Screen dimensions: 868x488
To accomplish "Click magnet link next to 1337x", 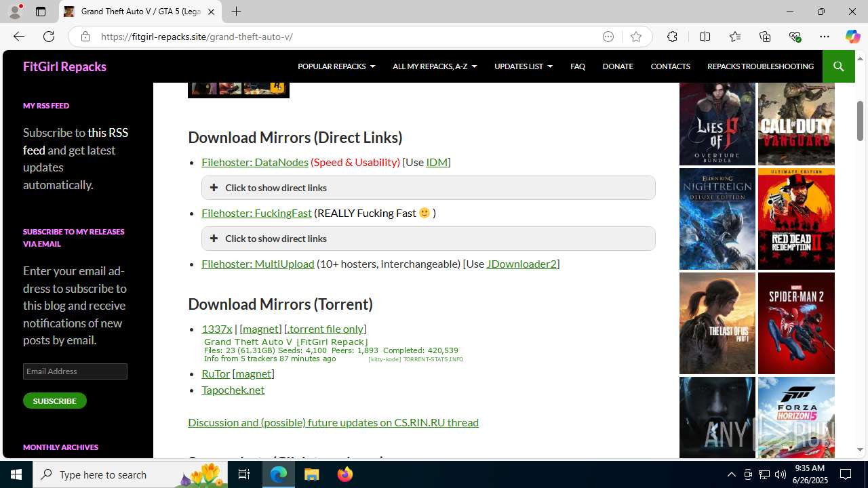I will click(260, 329).
